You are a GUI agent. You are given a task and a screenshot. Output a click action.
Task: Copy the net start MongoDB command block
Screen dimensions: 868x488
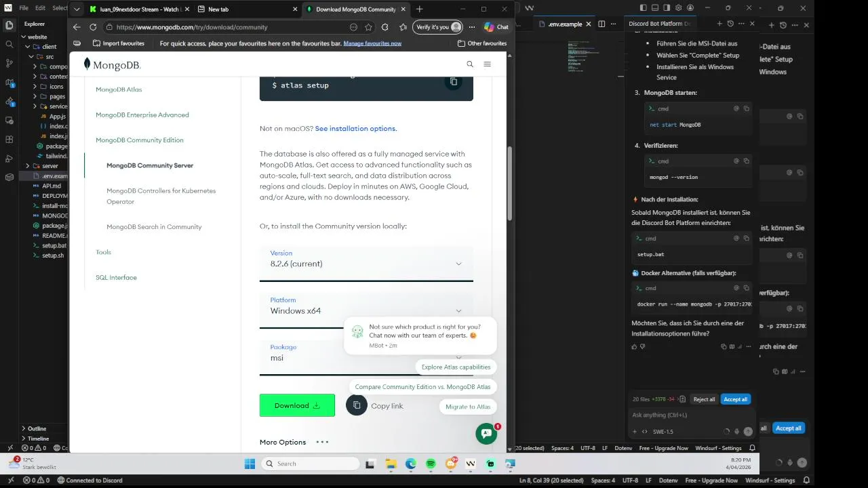point(747,108)
